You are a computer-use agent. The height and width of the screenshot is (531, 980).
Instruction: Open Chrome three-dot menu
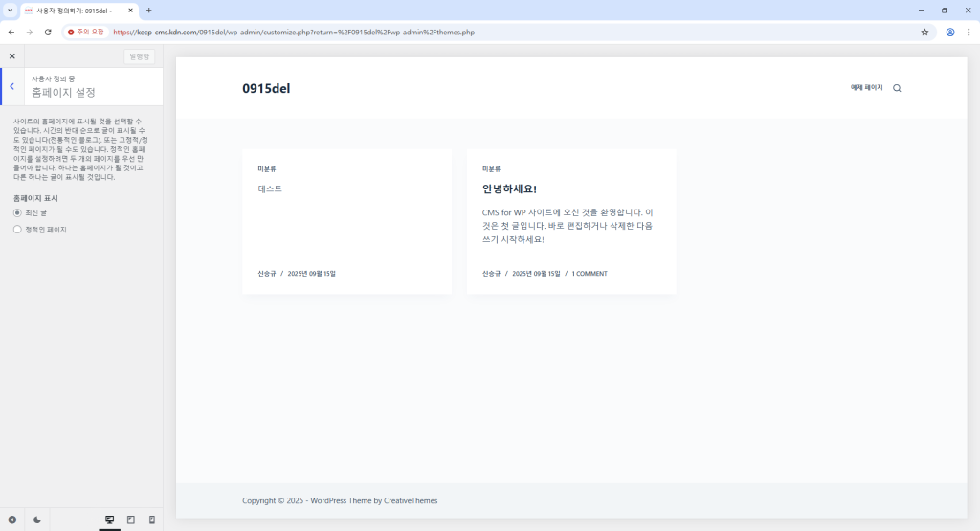pyautogui.click(x=969, y=32)
